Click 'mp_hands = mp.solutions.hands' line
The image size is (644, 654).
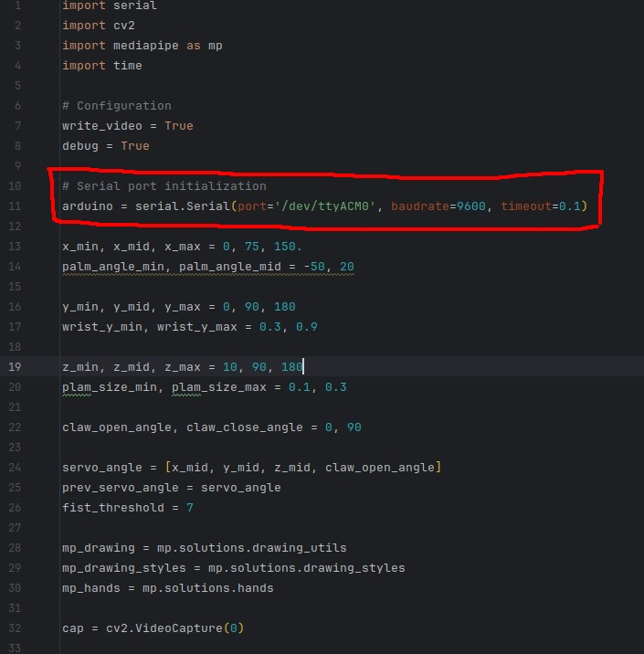168,588
